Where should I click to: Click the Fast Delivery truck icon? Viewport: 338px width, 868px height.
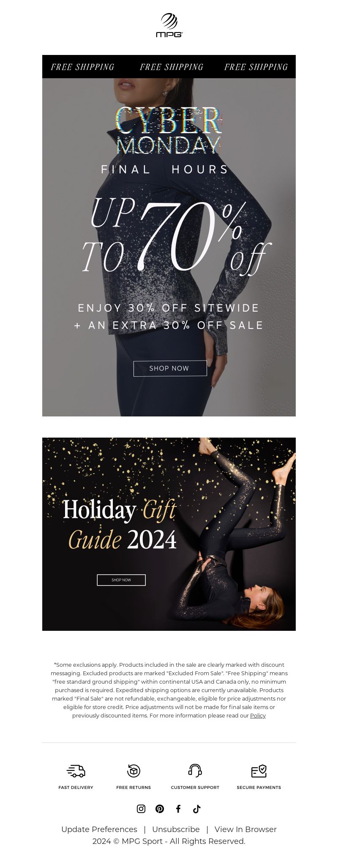76,771
